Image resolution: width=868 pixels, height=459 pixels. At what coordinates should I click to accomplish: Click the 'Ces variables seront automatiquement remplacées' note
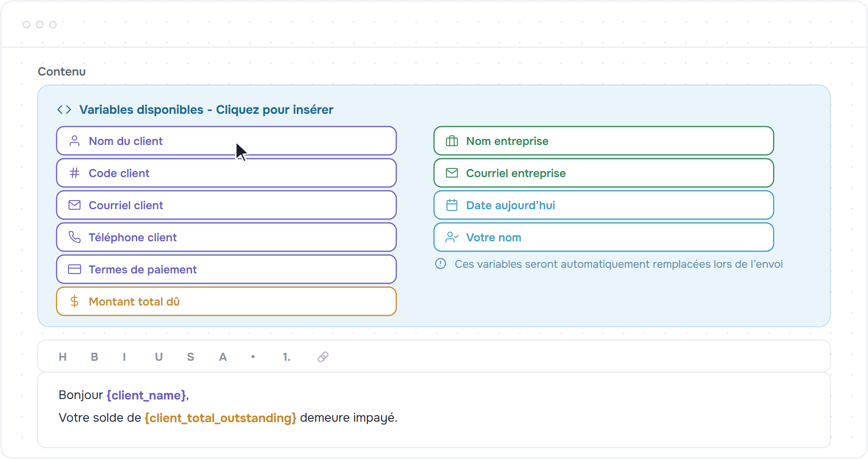tap(618, 264)
